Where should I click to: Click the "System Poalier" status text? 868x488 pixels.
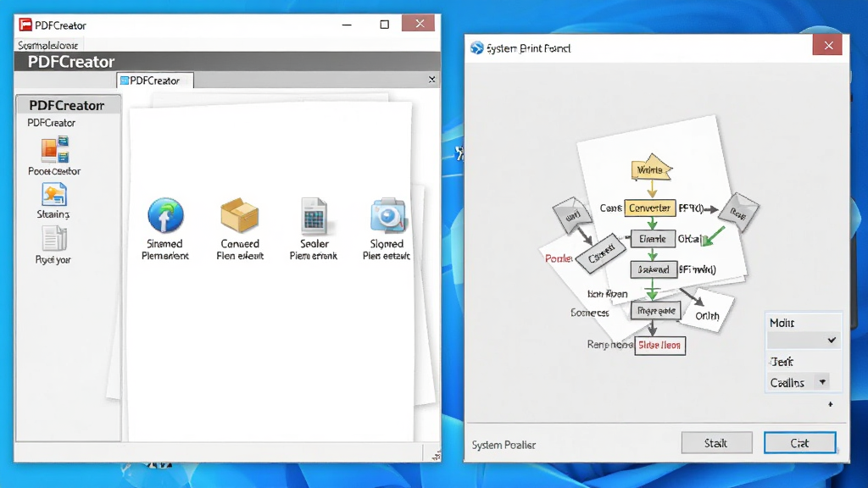click(504, 445)
